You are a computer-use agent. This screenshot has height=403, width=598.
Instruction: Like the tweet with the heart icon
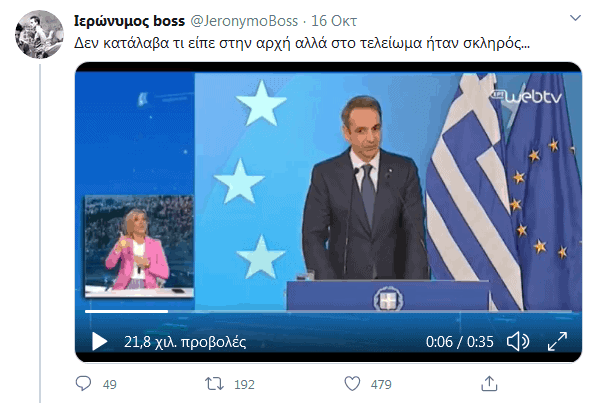tap(352, 384)
